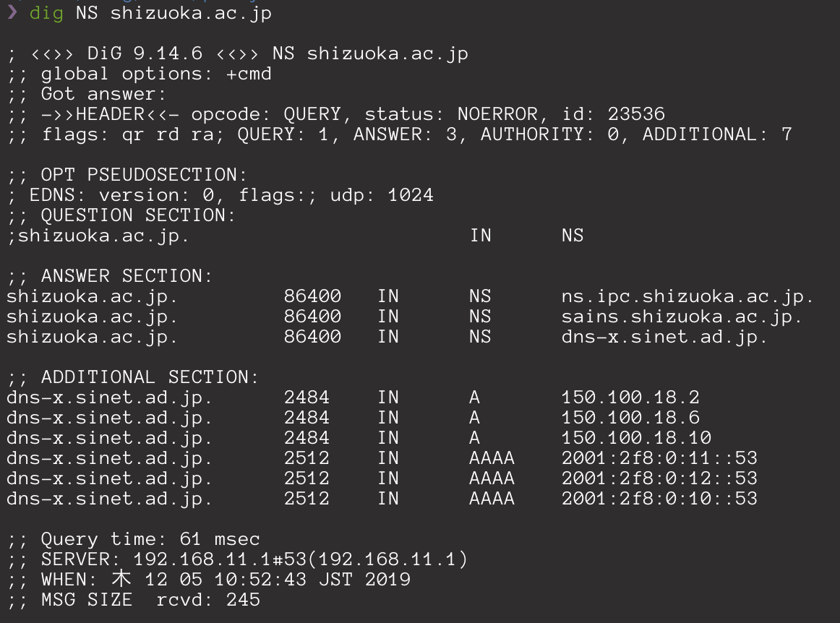Click the IP address 150.100.18.2
This screenshot has width=840, height=623.
click(630, 398)
